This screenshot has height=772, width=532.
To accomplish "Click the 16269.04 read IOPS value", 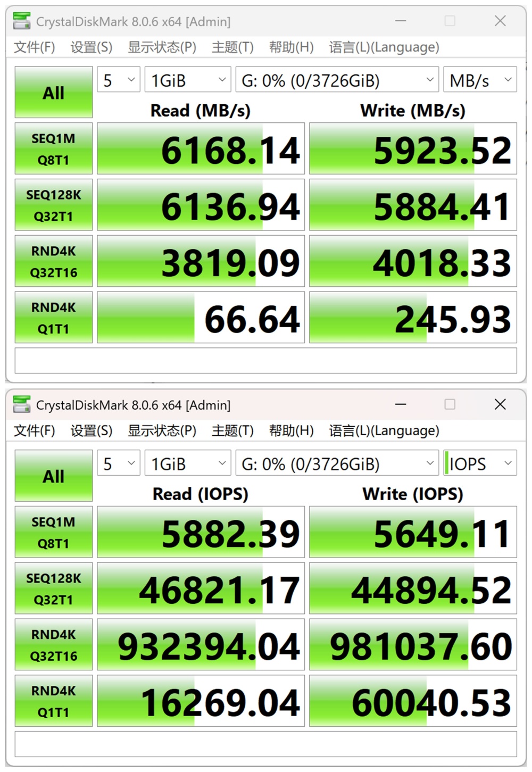I will pyautogui.click(x=201, y=701).
